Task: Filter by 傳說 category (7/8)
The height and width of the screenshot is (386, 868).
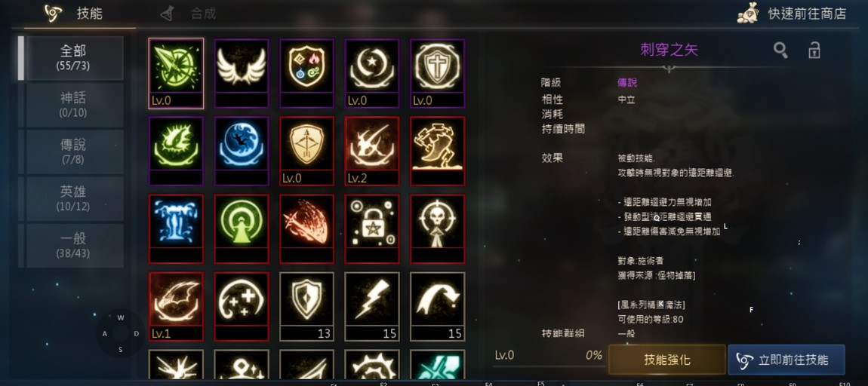Action: pyautogui.click(x=74, y=152)
